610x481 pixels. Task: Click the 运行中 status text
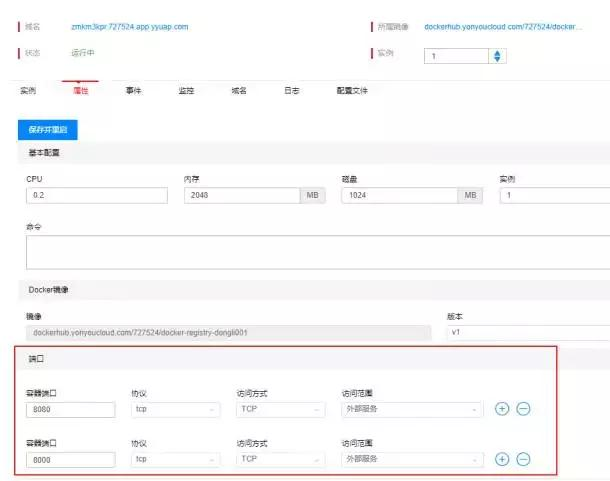(82, 53)
